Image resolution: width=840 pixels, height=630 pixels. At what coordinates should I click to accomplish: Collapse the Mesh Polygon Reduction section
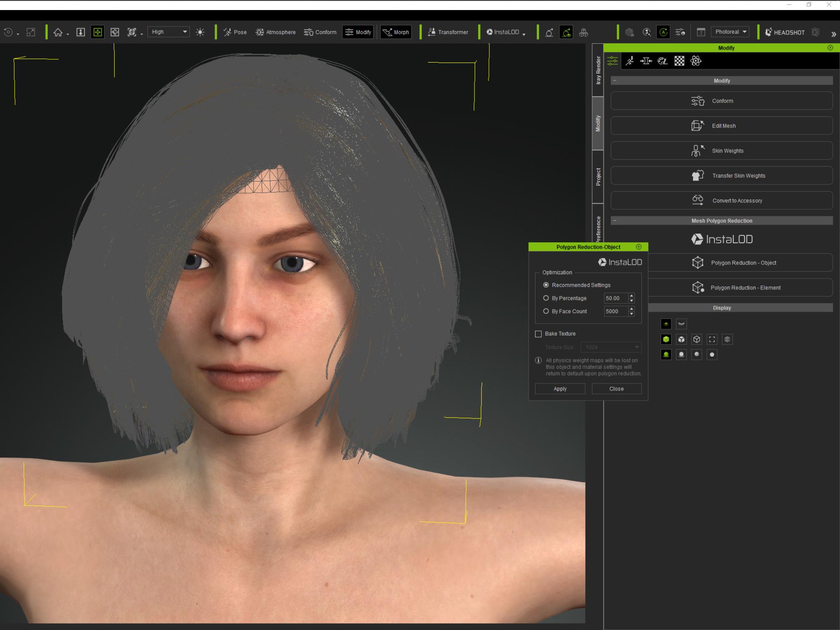[x=615, y=220]
